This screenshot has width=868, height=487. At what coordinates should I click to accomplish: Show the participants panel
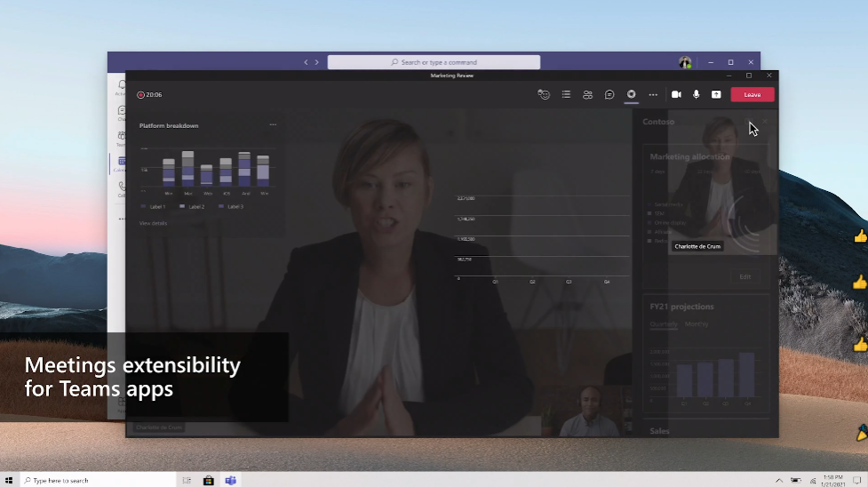[587, 94]
